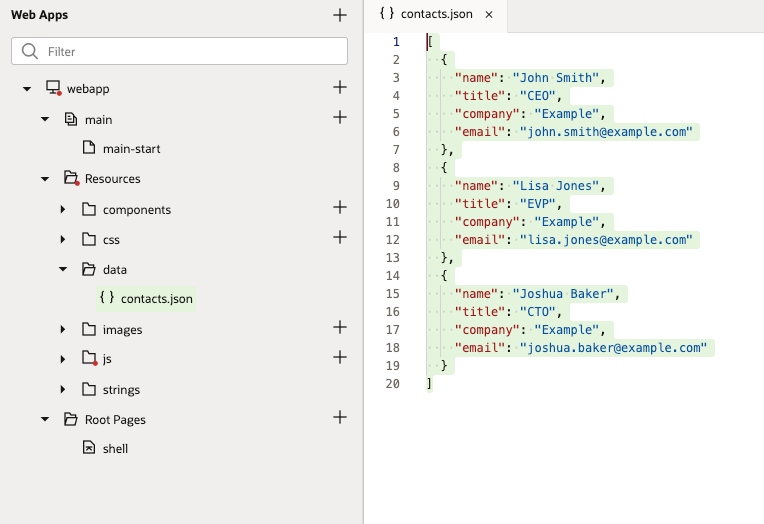Click the "company" key on line 5
The height and width of the screenshot is (524, 764).
487,114
